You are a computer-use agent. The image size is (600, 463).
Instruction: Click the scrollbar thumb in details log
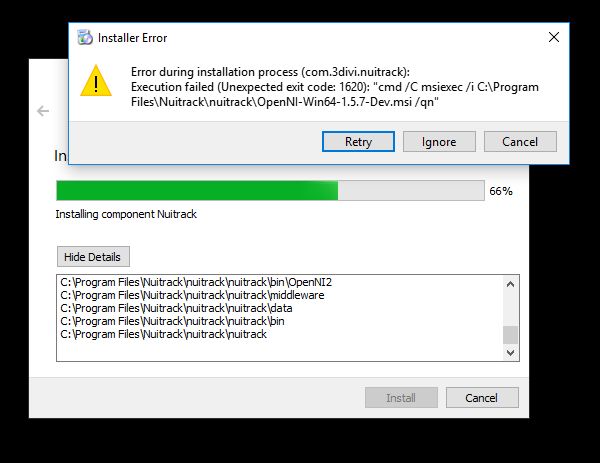[x=510, y=335]
